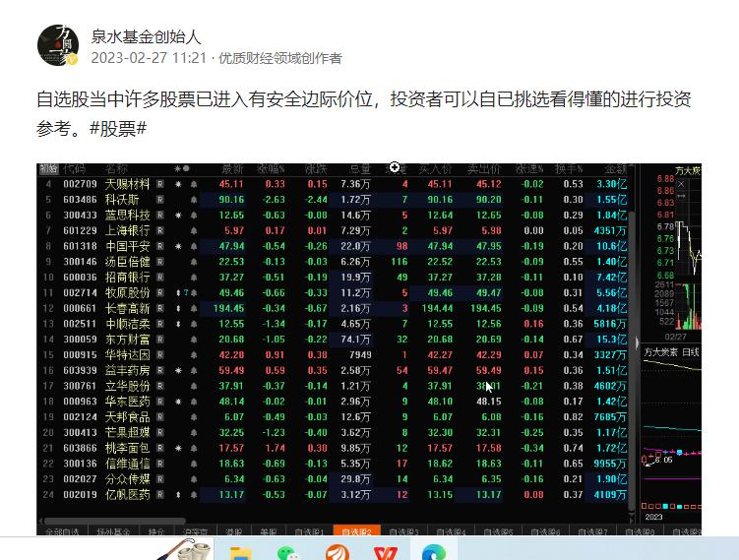Select the 华特达因 stock row name

point(127,355)
